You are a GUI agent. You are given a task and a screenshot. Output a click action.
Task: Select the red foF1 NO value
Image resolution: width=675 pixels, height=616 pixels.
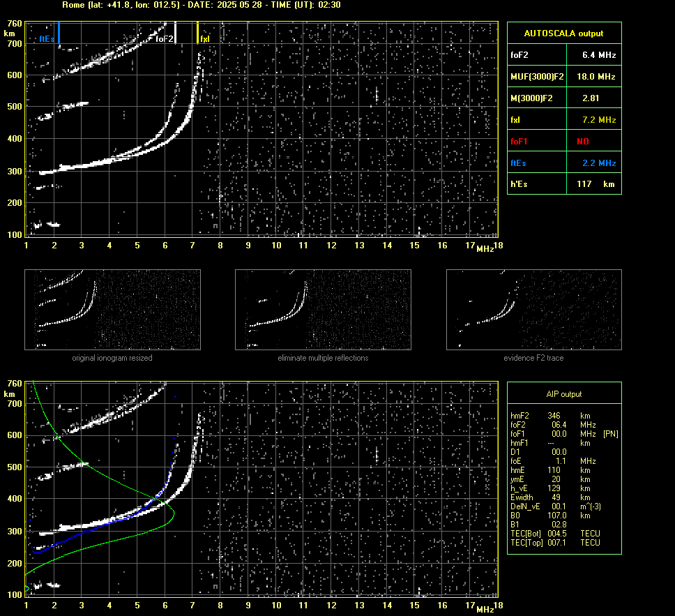[x=583, y=142]
